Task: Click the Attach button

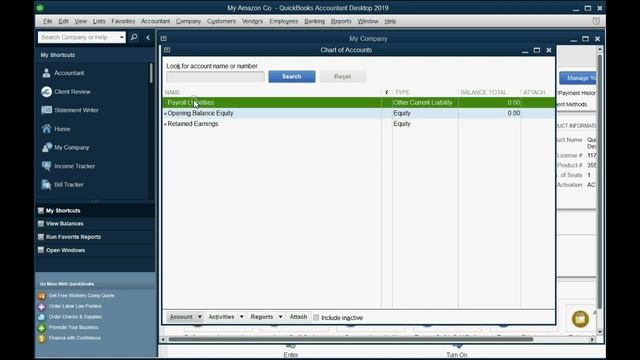Action: pos(298,317)
